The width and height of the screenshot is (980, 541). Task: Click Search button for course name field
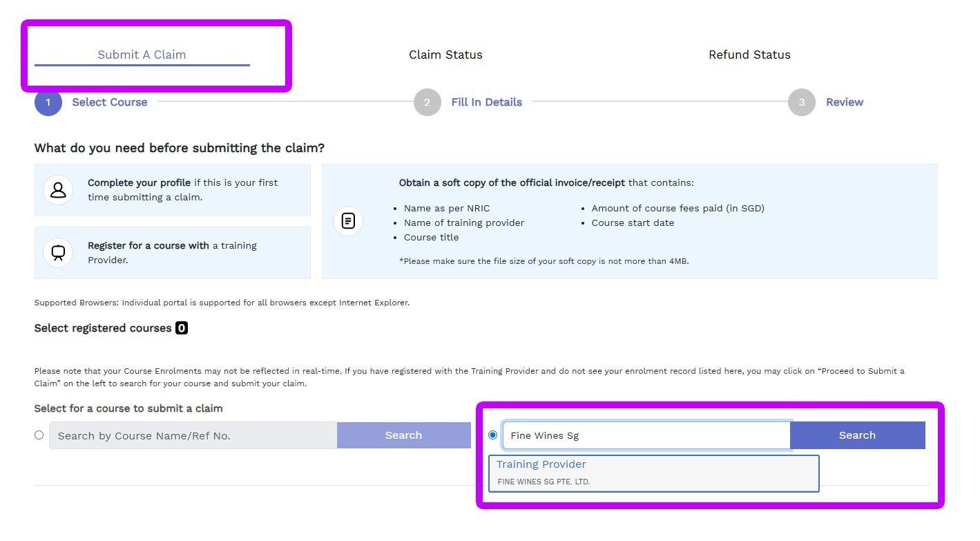(x=403, y=435)
